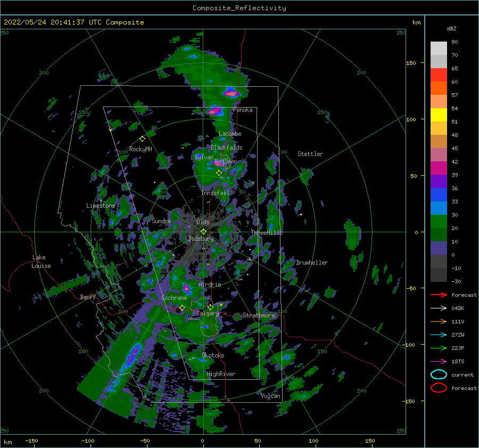
Task: Click the Sylvan label on the map
Action: (x=204, y=157)
